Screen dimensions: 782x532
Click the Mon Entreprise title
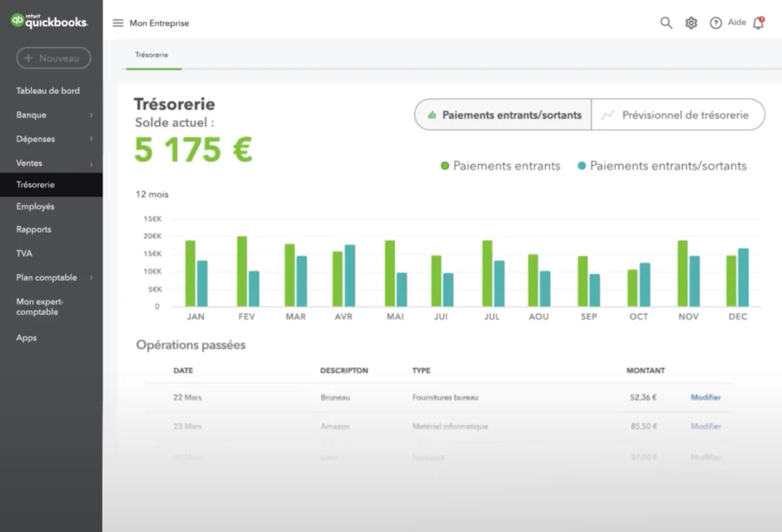159,23
